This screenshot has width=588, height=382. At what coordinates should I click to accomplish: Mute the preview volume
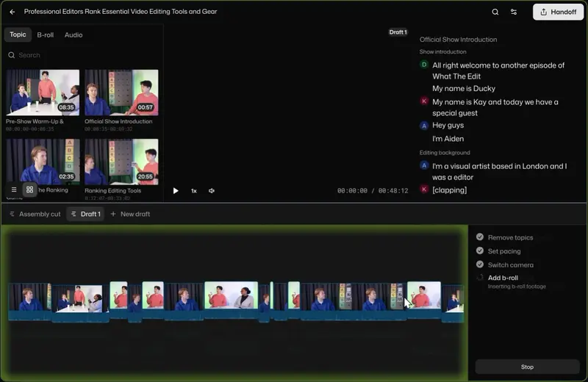212,191
